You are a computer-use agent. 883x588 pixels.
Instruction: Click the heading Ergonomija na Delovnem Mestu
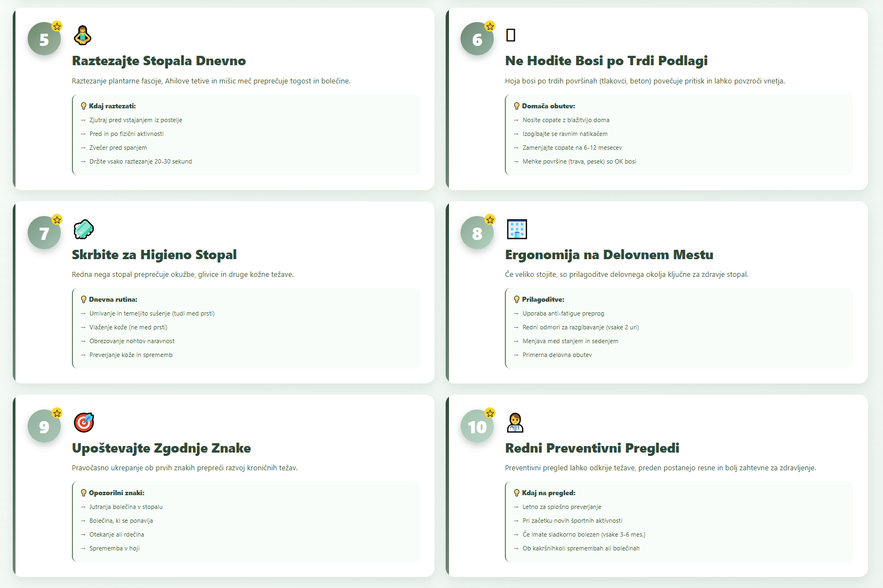pyautogui.click(x=609, y=255)
